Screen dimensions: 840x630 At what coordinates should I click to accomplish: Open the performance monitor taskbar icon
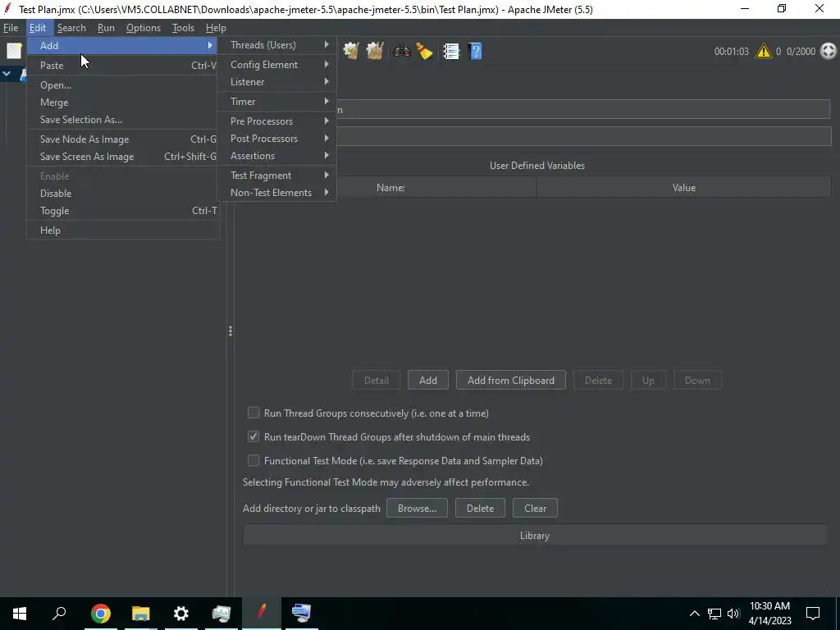point(221,614)
